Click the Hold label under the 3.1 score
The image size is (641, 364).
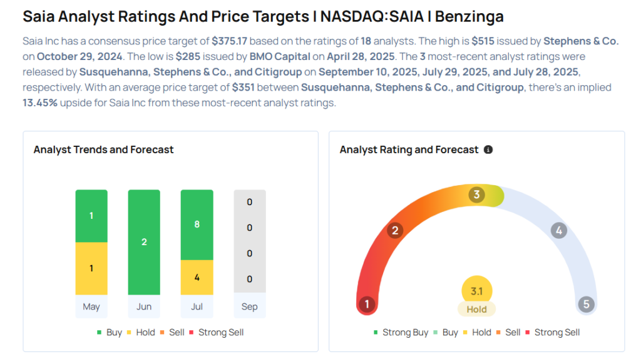476,309
